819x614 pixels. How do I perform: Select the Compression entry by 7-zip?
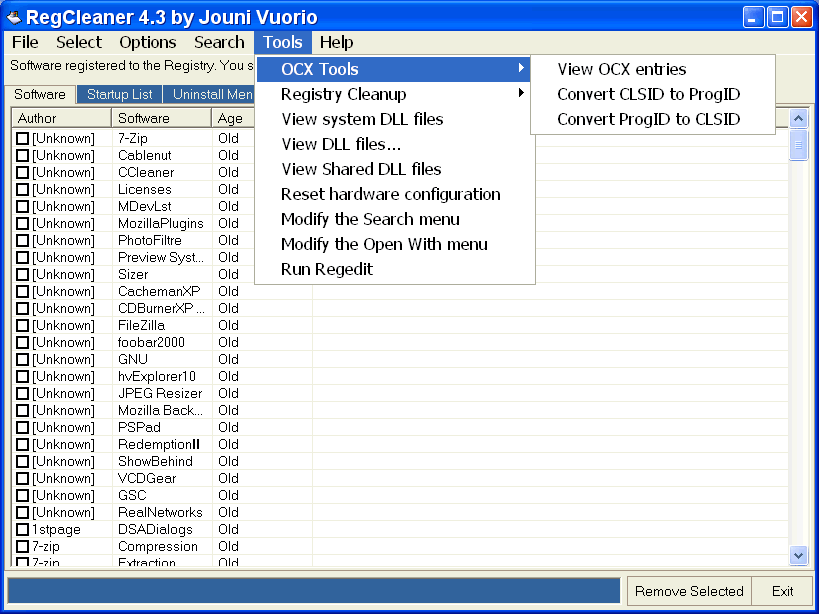tap(158, 547)
